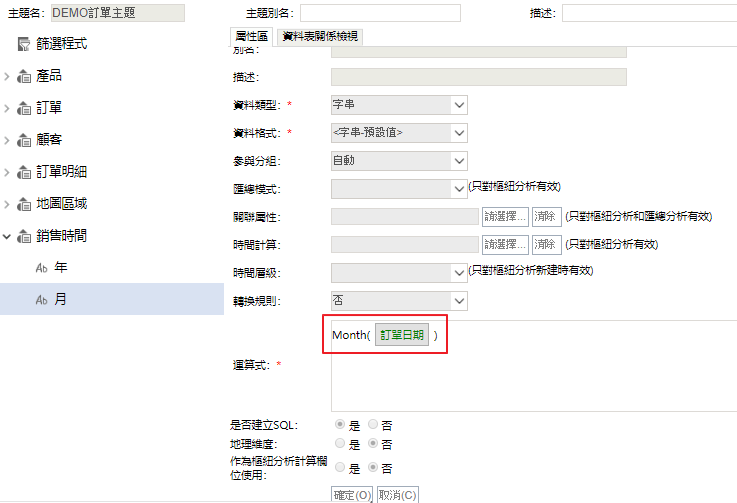Click the 訂單 table icon
Screen dimensions: 737x503
pyautogui.click(x=26, y=108)
